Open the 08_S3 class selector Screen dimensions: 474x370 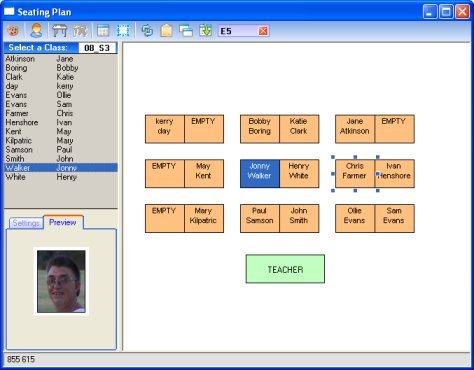97,48
